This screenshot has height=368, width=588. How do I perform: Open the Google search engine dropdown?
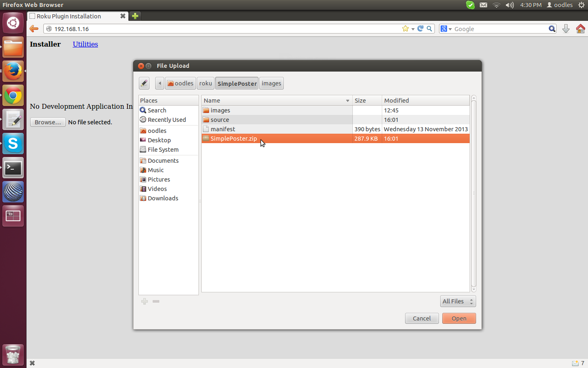click(x=446, y=29)
